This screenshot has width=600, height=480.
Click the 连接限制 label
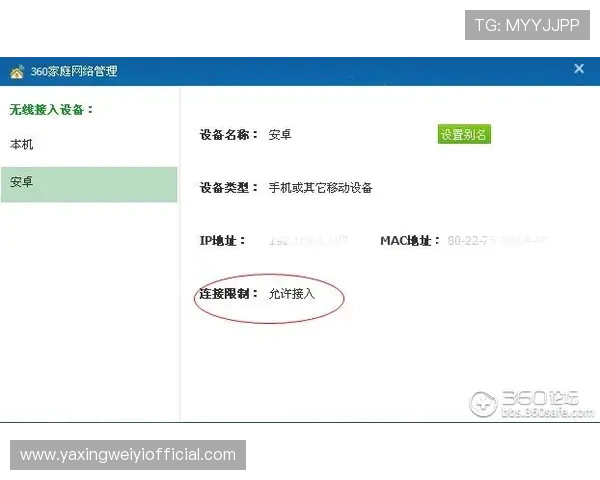pos(228,294)
